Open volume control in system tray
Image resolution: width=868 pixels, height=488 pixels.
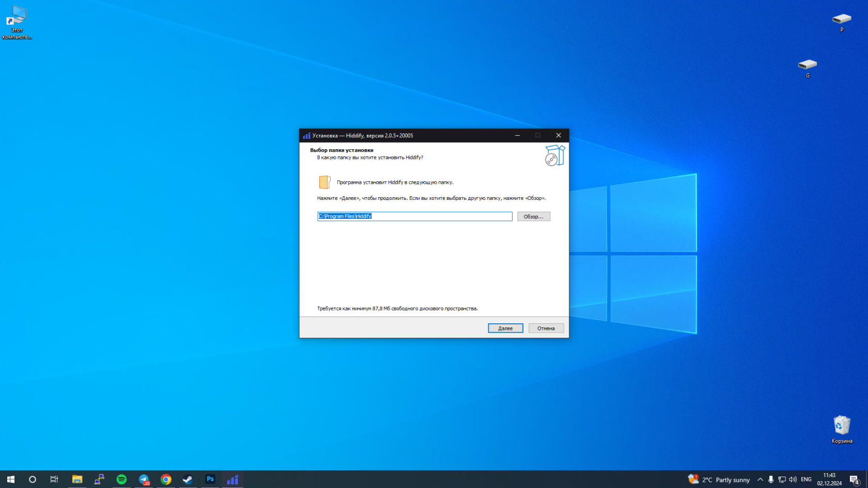click(793, 480)
